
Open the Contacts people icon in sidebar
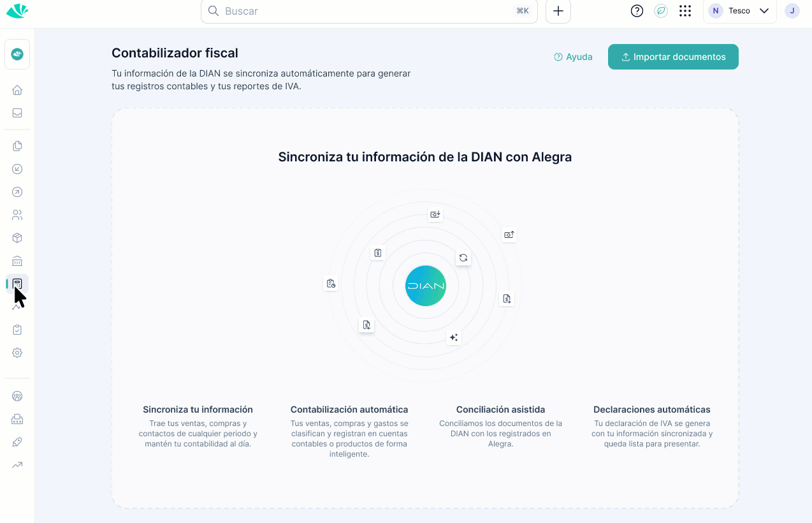[x=17, y=215]
